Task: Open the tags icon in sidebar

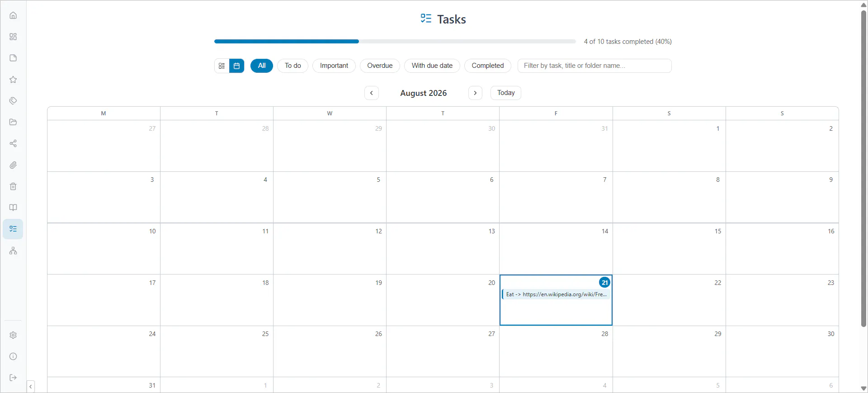Action: pyautogui.click(x=13, y=101)
